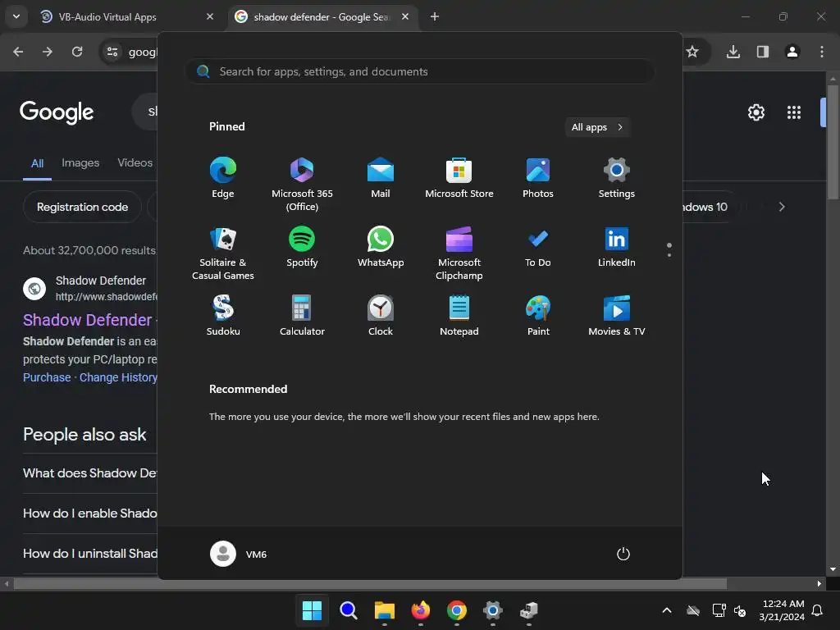Go to next page of pinned apps
This screenshot has width=840, height=630.
[669, 254]
